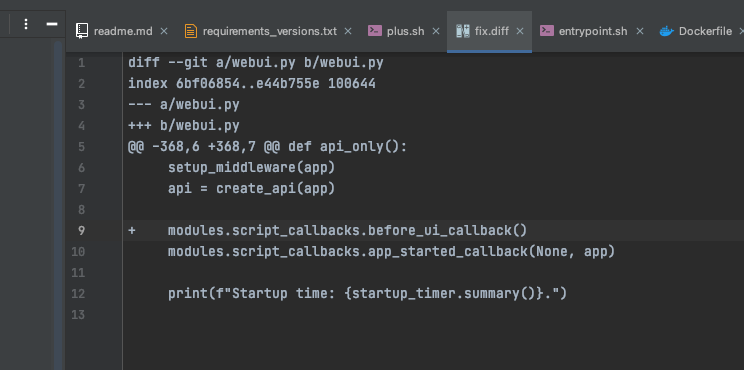Switch to the requirements_versions.txt tab
The height and width of the screenshot is (370, 744).
[270, 31]
